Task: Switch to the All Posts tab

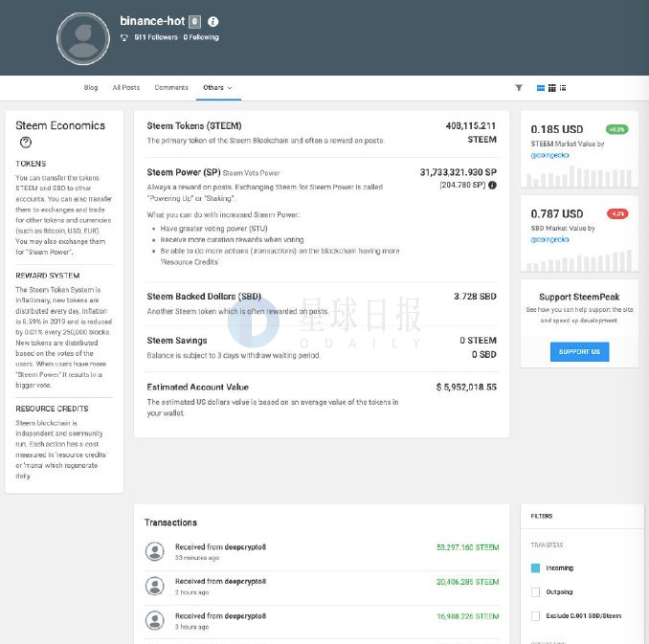Action: [x=126, y=88]
